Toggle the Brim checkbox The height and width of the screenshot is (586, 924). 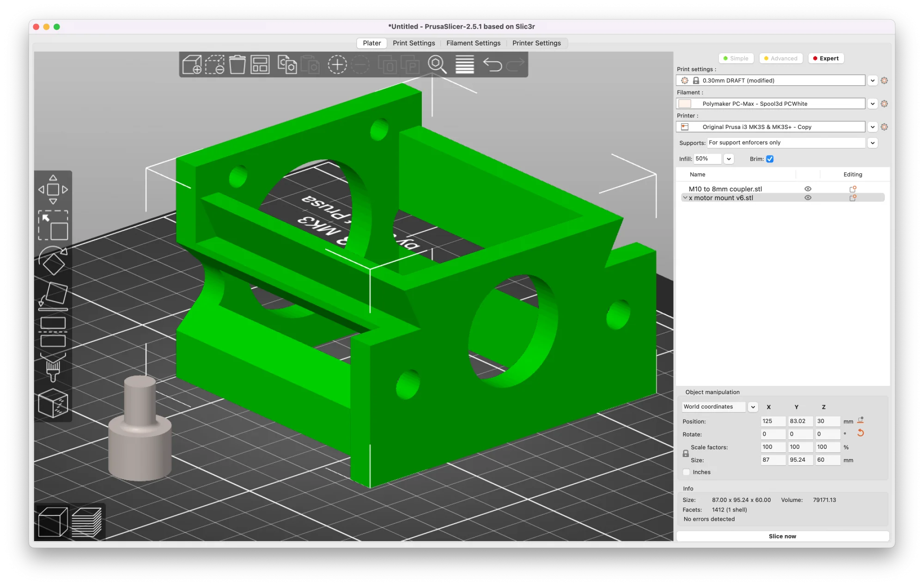pos(770,159)
